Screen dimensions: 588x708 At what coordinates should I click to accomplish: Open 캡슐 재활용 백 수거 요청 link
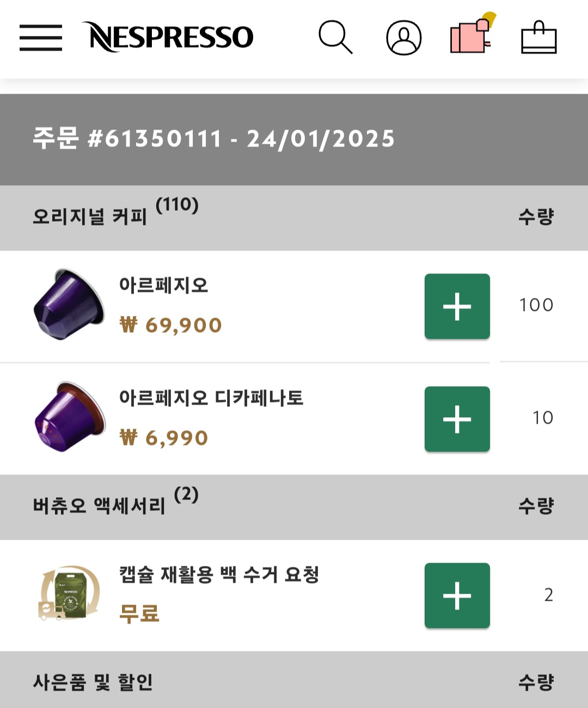(x=219, y=575)
